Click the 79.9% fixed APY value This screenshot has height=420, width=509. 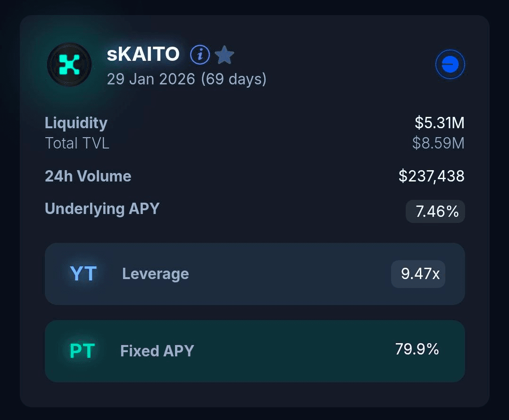click(417, 349)
